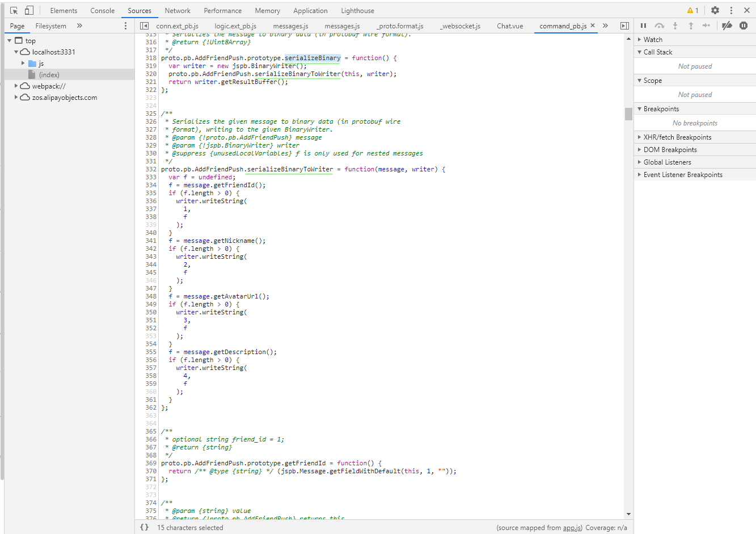Click the highlighted serializeBinary text
Image resolution: width=756 pixels, height=534 pixels.
point(312,58)
